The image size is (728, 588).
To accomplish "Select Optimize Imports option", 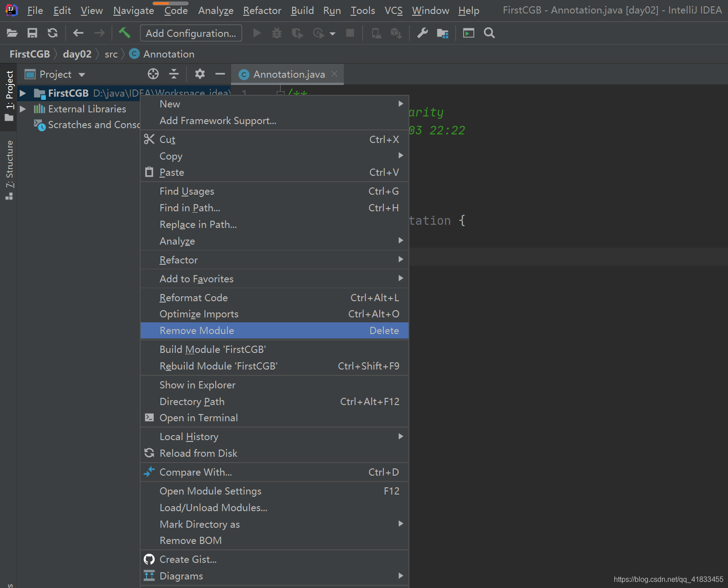I will click(x=274, y=314).
